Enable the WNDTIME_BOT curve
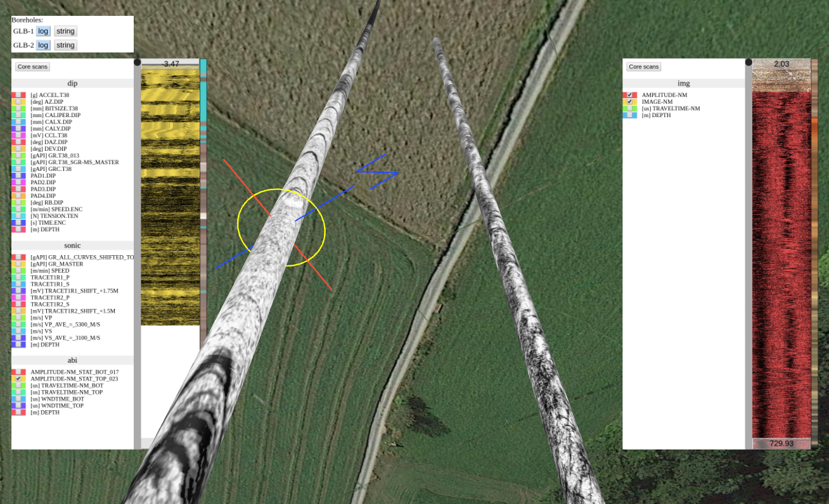829x504 pixels. 19,399
